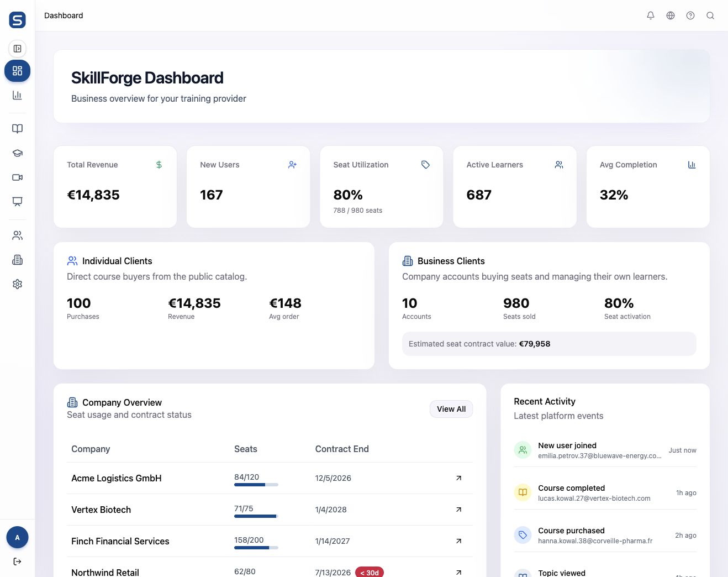
Task: Select the Northwind Retail company name
Action: point(105,572)
